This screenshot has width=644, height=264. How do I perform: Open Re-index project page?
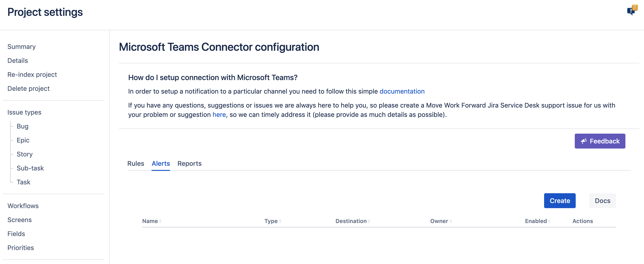point(32,74)
